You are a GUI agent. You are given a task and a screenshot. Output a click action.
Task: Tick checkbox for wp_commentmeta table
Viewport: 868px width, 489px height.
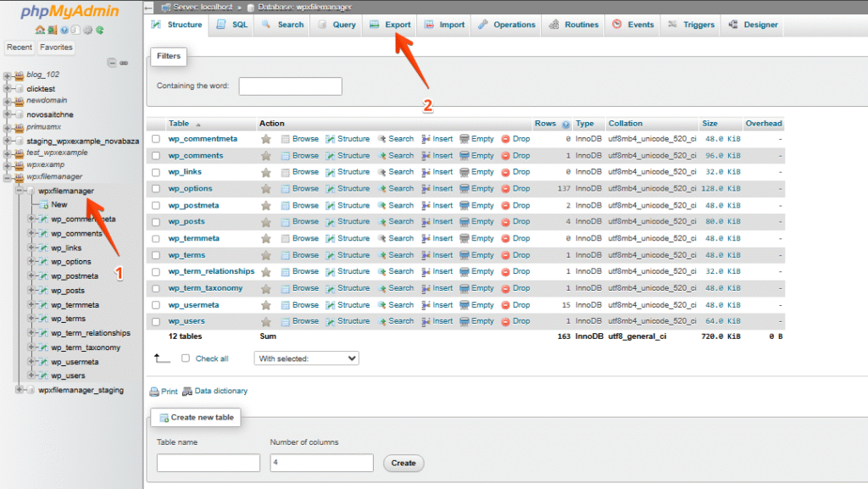(x=156, y=139)
